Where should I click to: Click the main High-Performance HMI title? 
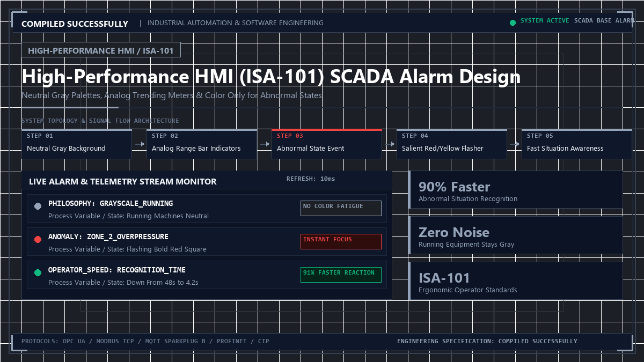(x=271, y=77)
